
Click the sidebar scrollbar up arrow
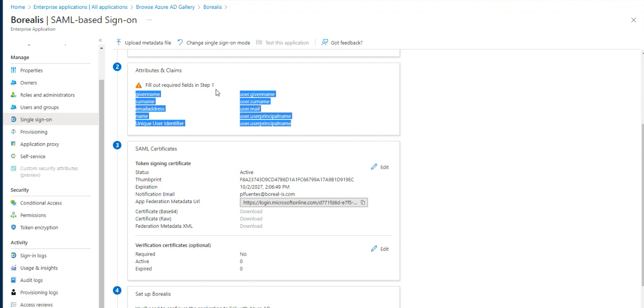[102, 48]
